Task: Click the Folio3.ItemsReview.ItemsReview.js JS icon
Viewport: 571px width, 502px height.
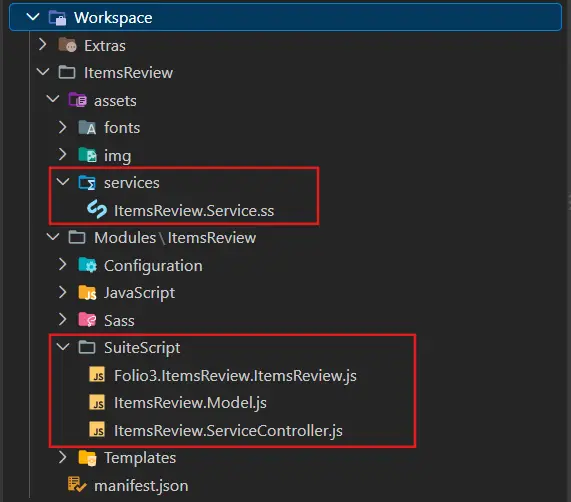Action: (97, 375)
